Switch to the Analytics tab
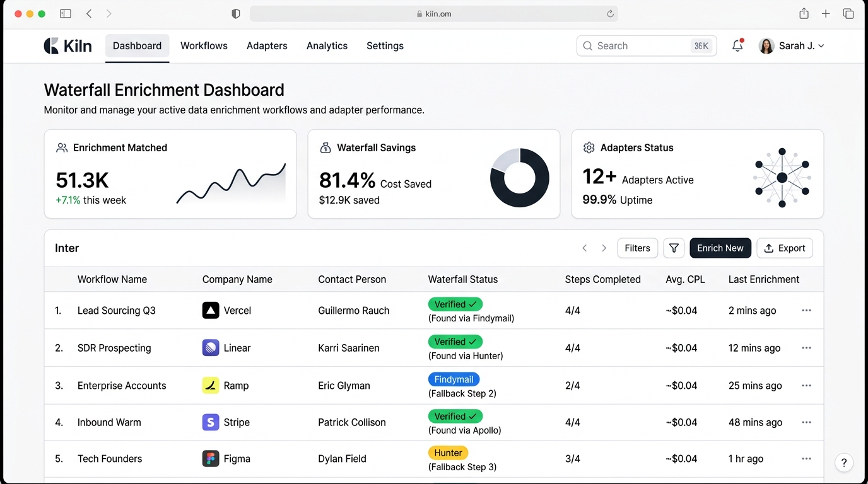The image size is (868, 484). click(327, 46)
